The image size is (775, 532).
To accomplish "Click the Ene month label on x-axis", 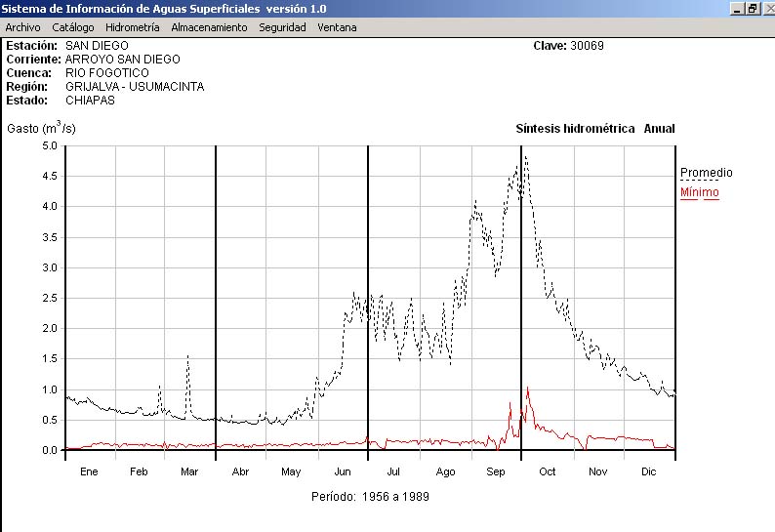I will coord(89,472).
